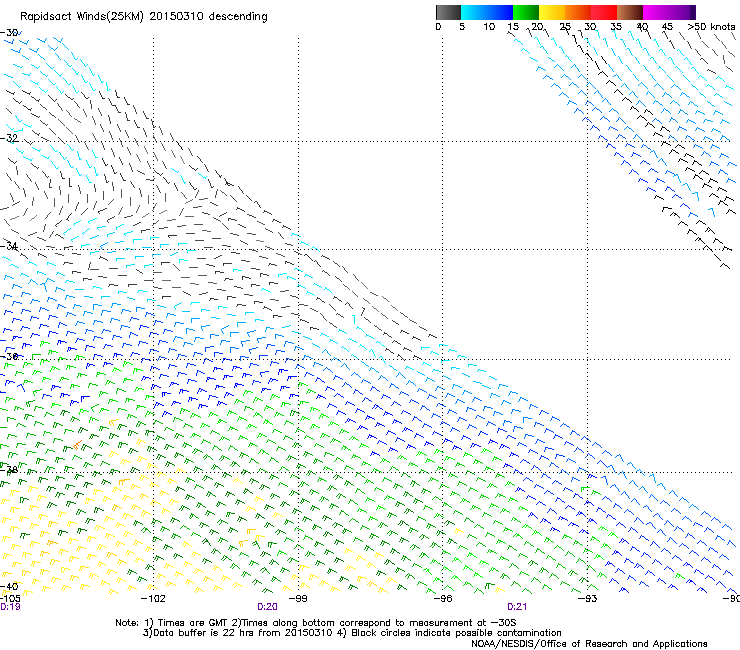Click the legend label '0'
740x650 pixels.
tap(438, 27)
